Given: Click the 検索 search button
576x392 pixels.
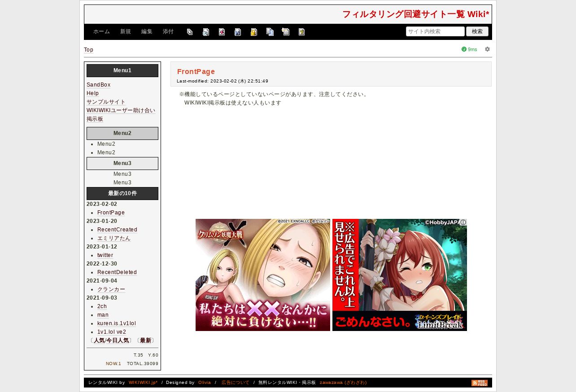Looking at the screenshot, I should point(477,31).
